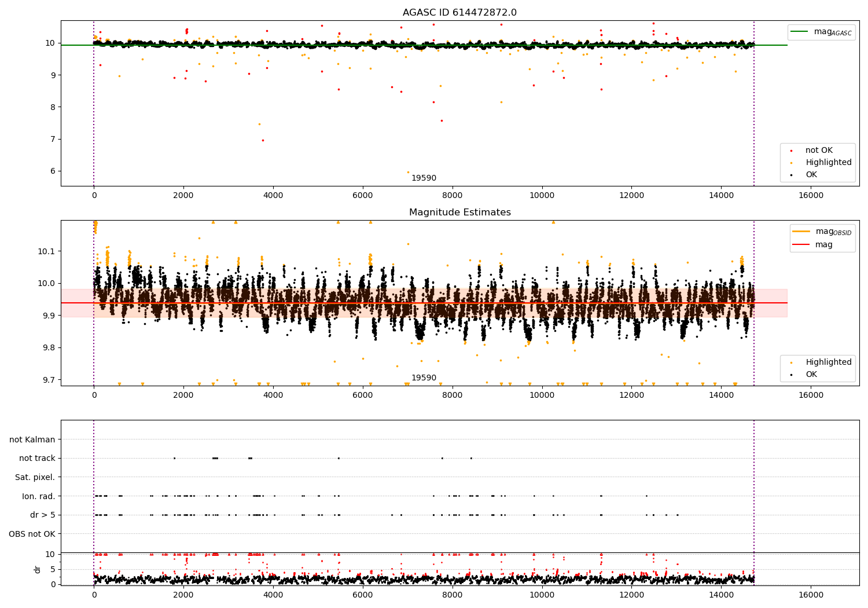Click the 19590 label in top plot
This screenshot has width=868, height=608.
click(x=424, y=178)
